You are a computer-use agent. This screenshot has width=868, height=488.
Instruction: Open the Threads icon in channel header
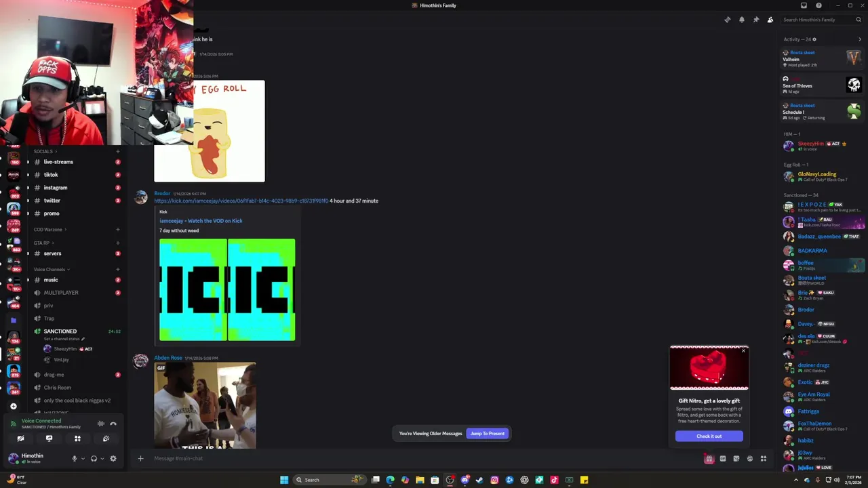[x=728, y=20]
